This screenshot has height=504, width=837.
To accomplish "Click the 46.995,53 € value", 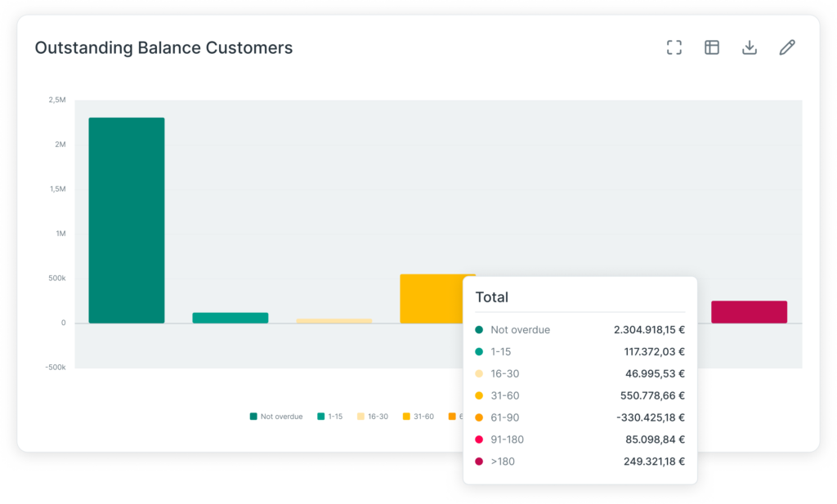I will (655, 373).
